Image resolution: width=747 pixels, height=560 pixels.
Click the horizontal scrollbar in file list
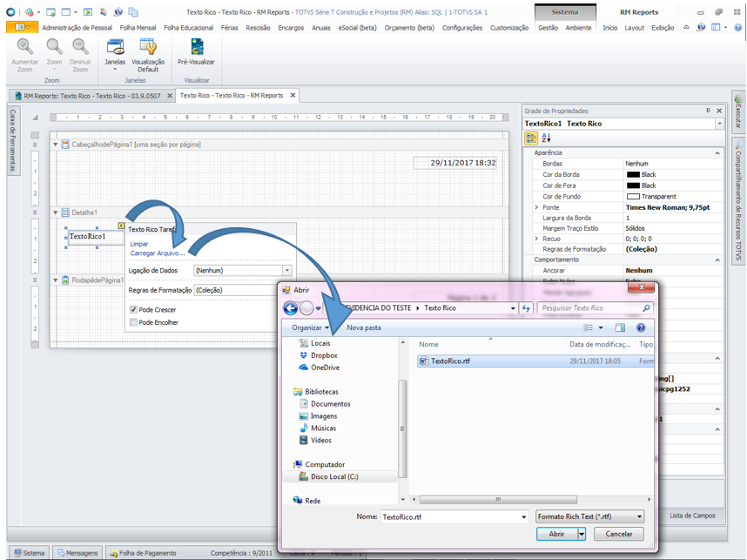click(498, 500)
